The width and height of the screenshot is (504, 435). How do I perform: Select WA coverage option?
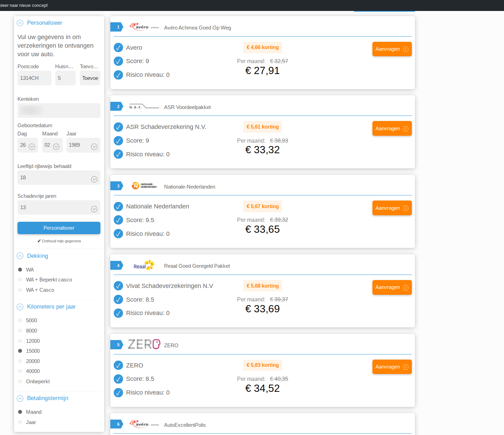(x=20, y=270)
